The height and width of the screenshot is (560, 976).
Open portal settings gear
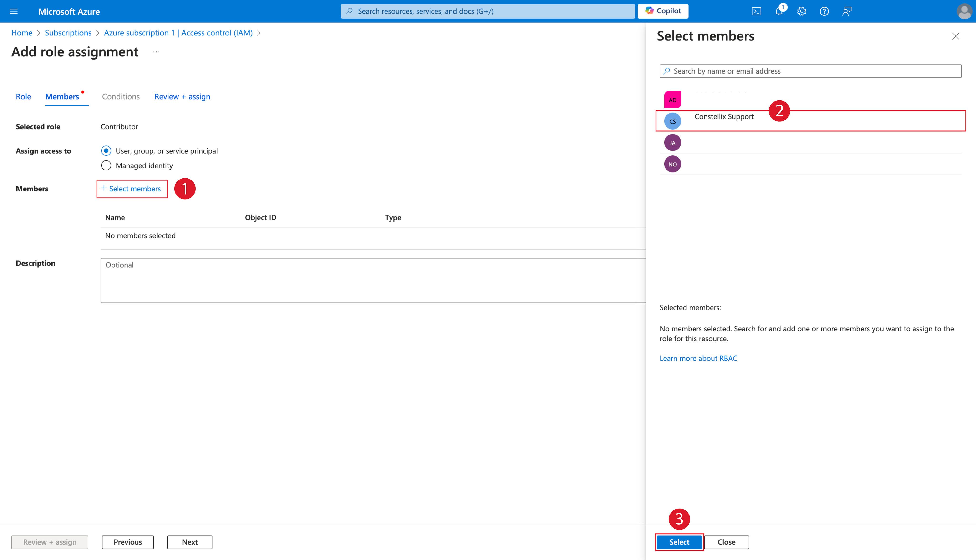click(x=802, y=11)
